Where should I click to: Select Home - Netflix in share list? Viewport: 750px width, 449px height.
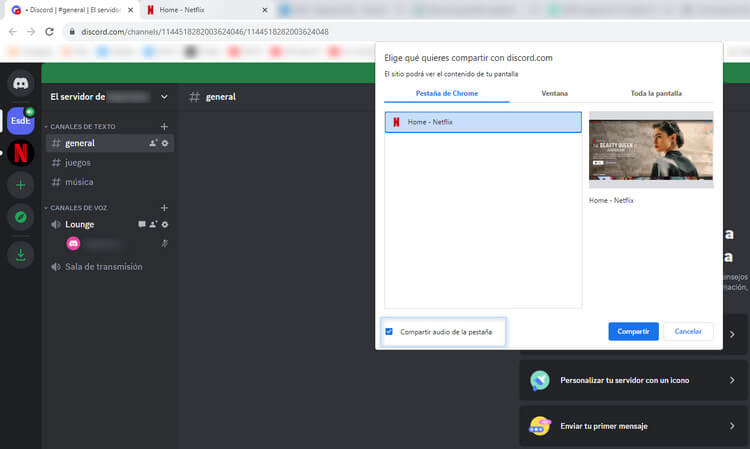coord(483,122)
